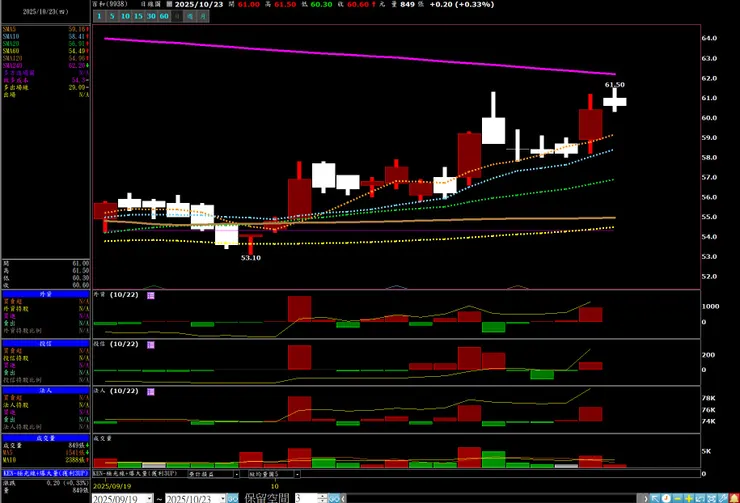Image resolution: width=740 pixels, height=503 pixels.
Task: Select the daily chart timeframe button
Action: (x=177, y=16)
